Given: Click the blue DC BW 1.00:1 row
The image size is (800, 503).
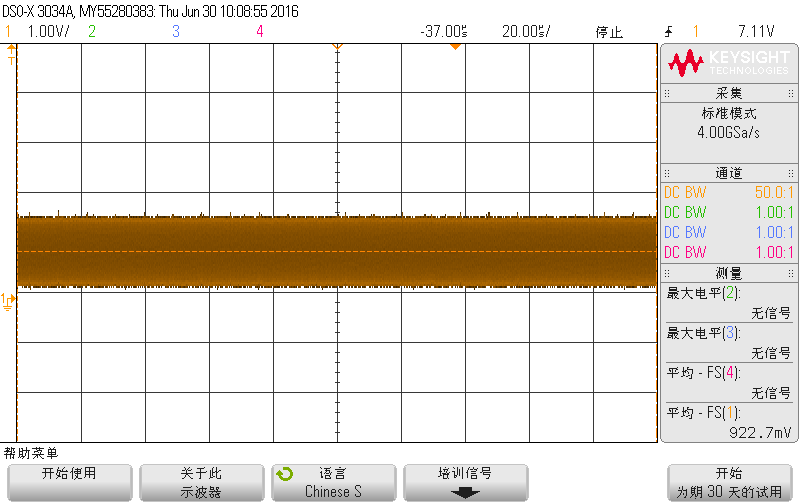Looking at the screenshot, I should pos(729,232).
